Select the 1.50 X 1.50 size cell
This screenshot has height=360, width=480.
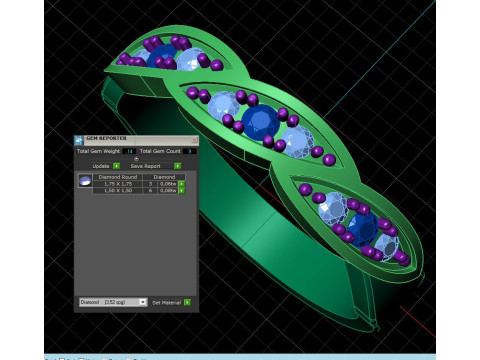pos(118,191)
